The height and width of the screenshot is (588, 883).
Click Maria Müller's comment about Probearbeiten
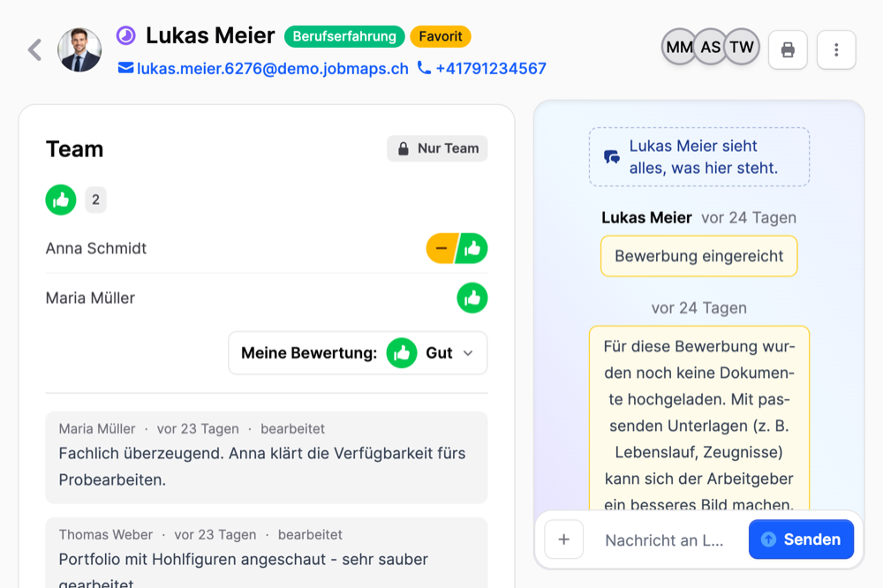267,457
